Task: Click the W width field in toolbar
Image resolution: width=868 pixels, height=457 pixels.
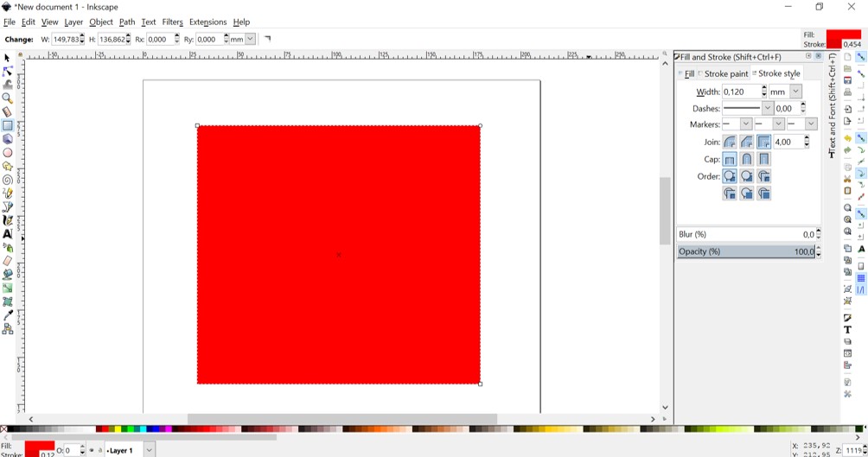Action: pyautogui.click(x=65, y=39)
